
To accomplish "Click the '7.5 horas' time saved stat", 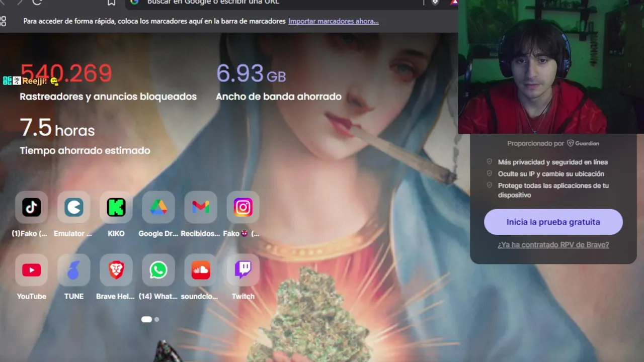I will tap(57, 128).
